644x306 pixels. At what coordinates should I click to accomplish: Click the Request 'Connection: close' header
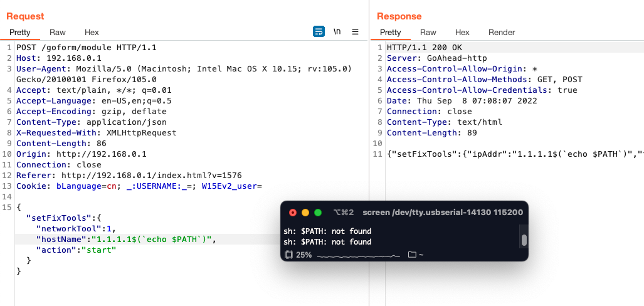[59, 165]
